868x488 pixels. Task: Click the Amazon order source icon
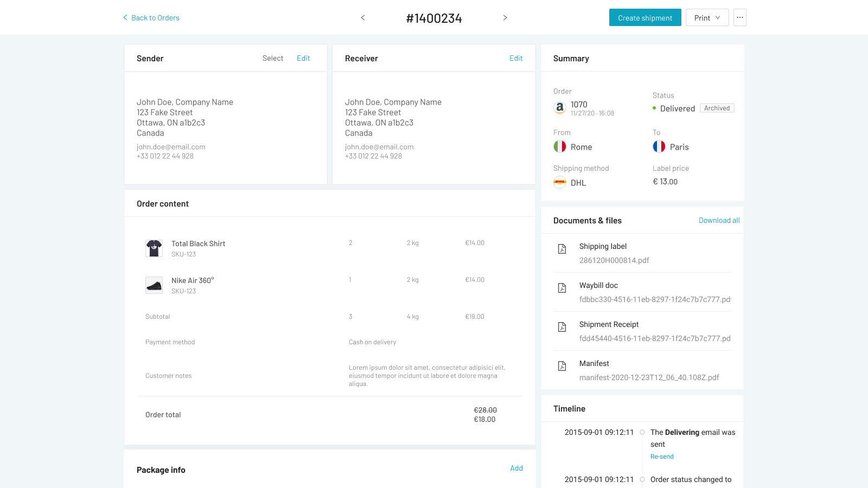(x=559, y=108)
